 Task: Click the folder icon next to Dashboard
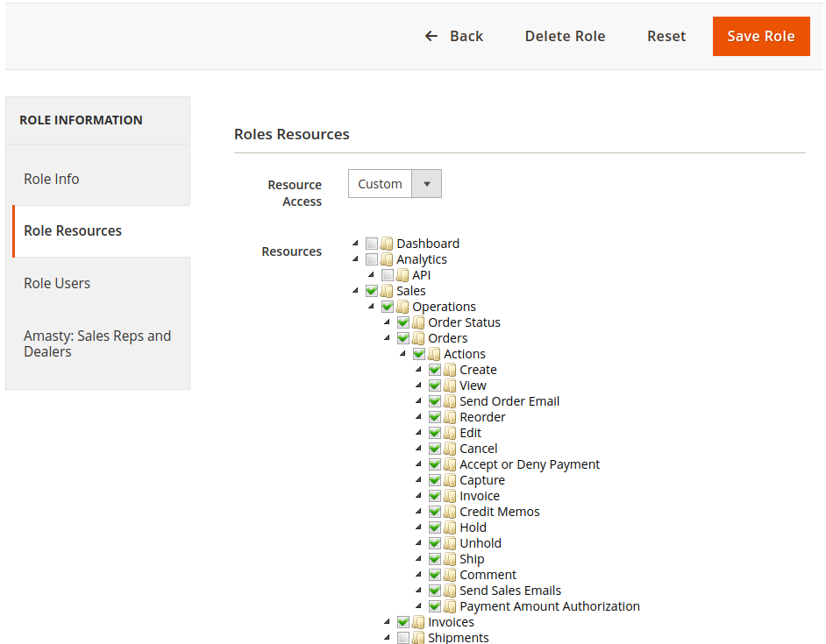tap(387, 244)
